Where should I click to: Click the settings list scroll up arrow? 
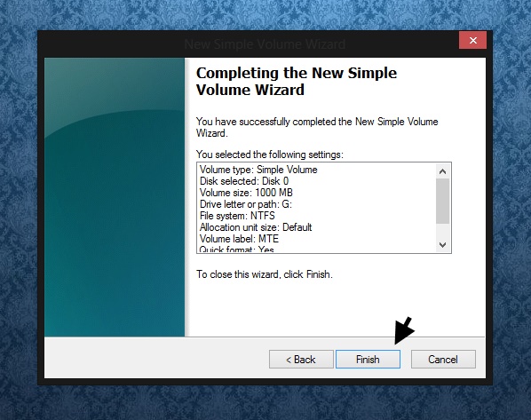pyautogui.click(x=442, y=171)
